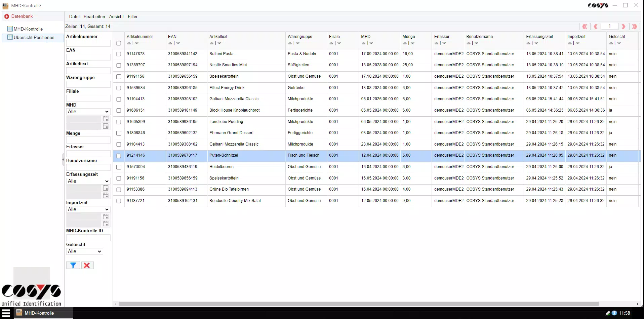This screenshot has width=644, height=319.
Task: Click the horizontal scrollbar thumb
Action: coord(359,304)
